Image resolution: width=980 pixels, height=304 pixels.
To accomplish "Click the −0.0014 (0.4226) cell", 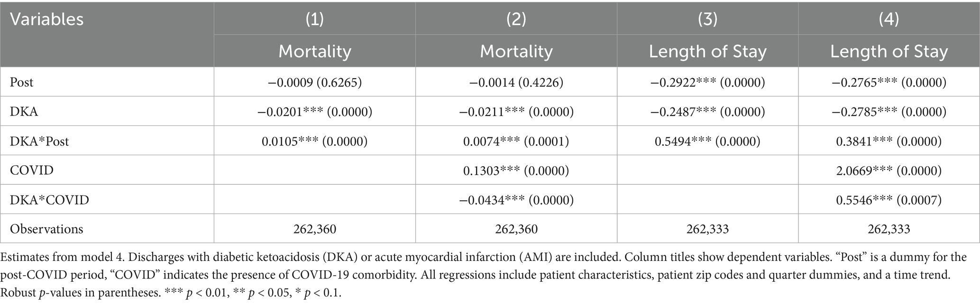I will 516,82.
